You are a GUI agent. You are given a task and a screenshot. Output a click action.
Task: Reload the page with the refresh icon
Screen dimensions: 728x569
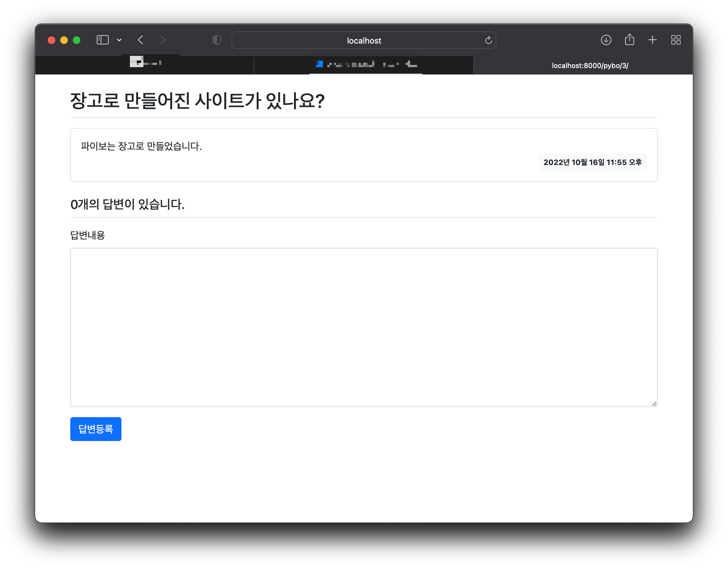click(x=488, y=40)
